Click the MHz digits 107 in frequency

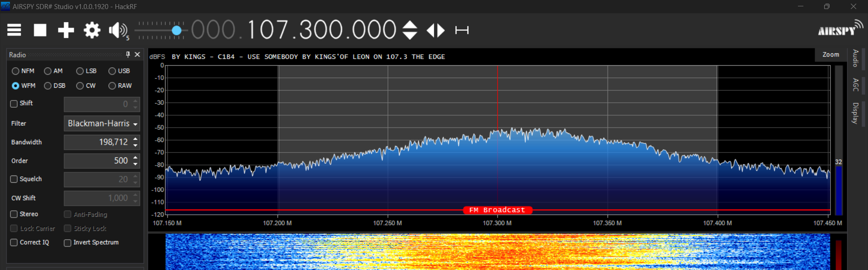point(267,30)
